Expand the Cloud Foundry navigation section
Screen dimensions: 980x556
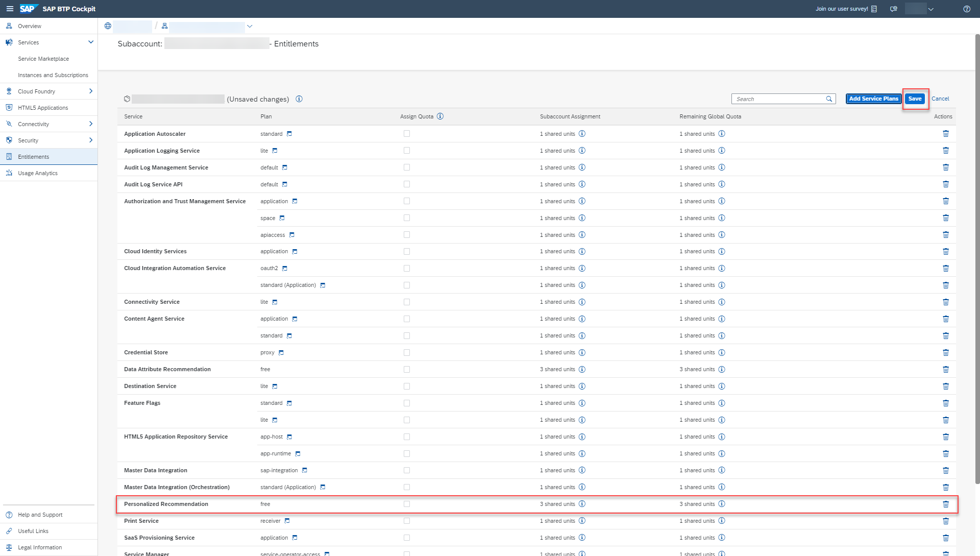(x=91, y=91)
